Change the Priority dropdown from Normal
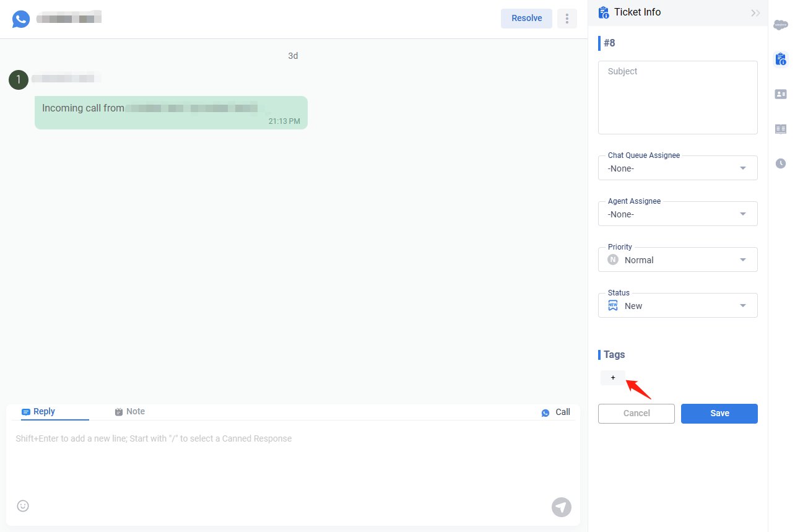Image resolution: width=795 pixels, height=532 pixels. pyautogui.click(x=677, y=260)
